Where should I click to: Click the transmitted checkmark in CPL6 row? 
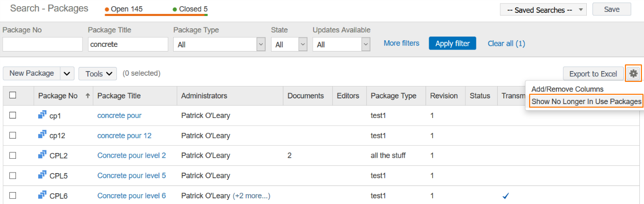coord(506,196)
